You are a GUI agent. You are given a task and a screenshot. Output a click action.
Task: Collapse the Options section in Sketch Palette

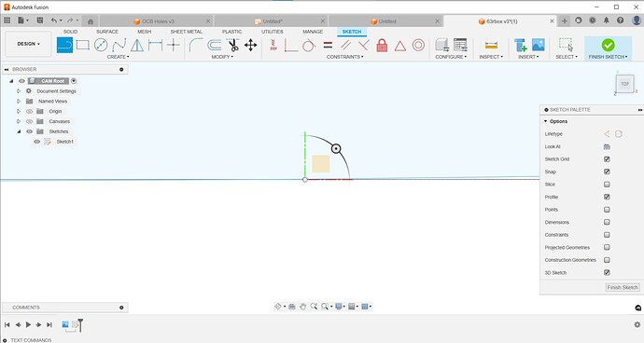point(546,121)
